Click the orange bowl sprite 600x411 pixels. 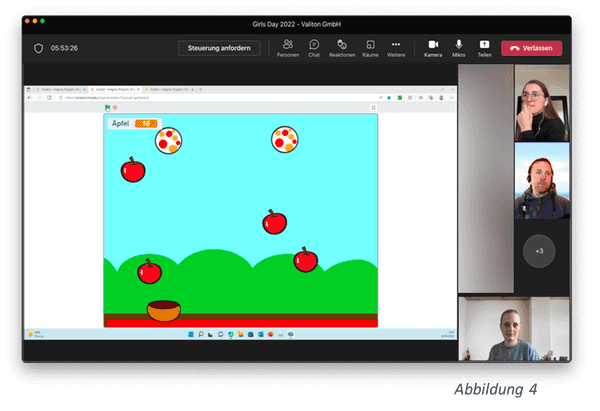tap(163, 311)
